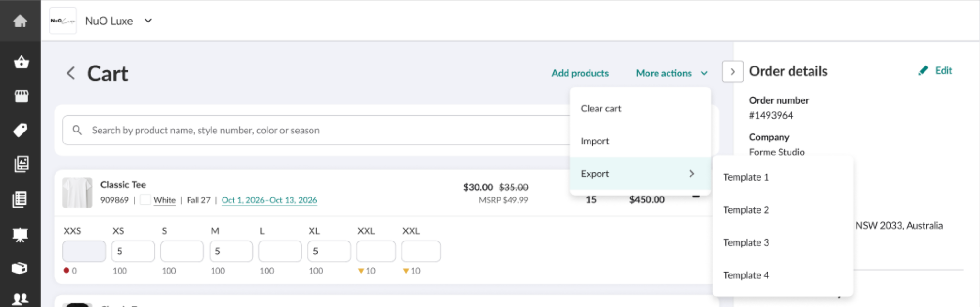Click order number #1493964
980x307 pixels.
point(771,115)
